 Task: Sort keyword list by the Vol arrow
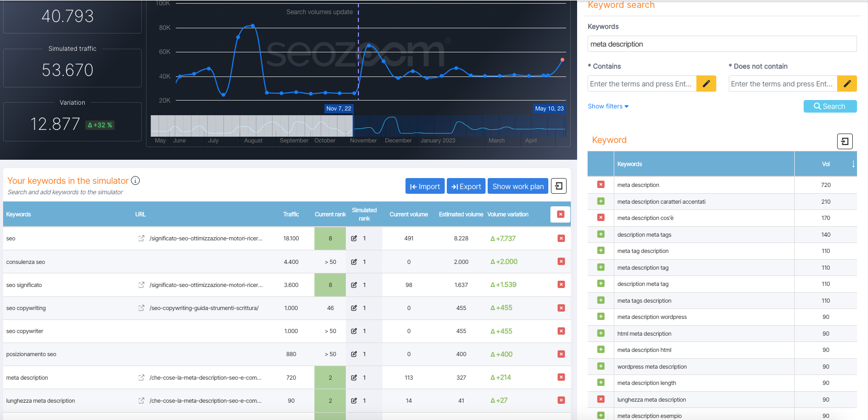(x=853, y=164)
